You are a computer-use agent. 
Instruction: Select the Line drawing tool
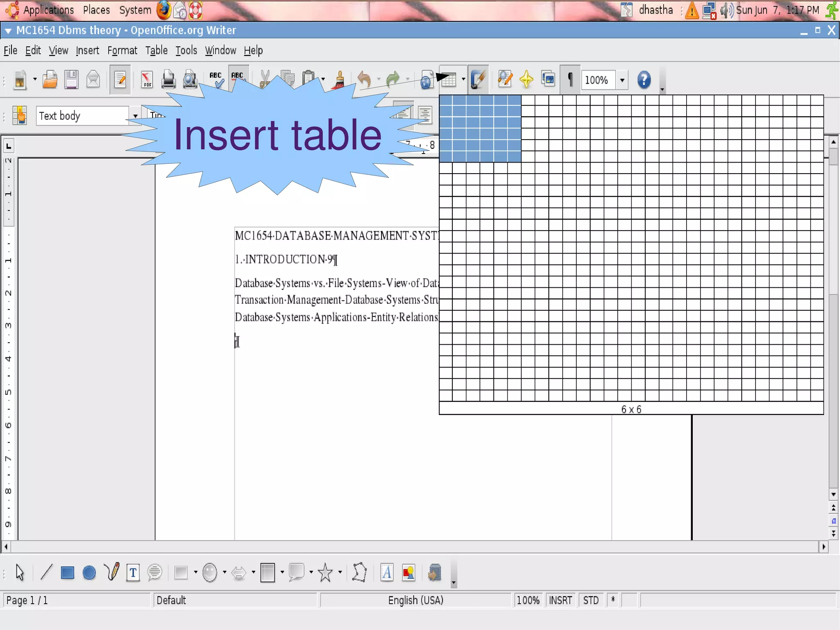46,572
